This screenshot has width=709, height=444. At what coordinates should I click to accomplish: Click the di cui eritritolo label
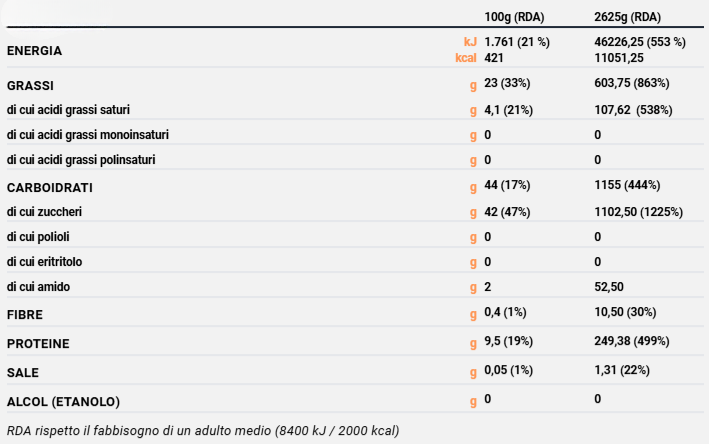click(45, 262)
